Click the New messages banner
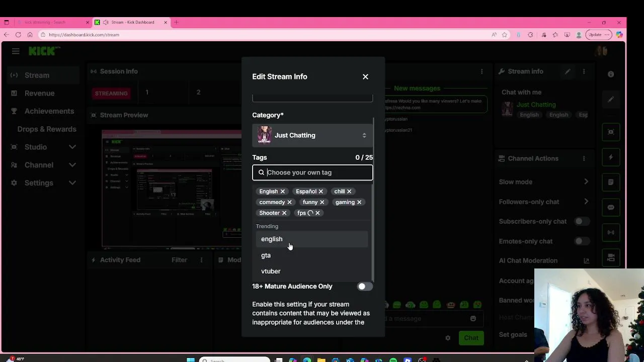 tap(417, 88)
